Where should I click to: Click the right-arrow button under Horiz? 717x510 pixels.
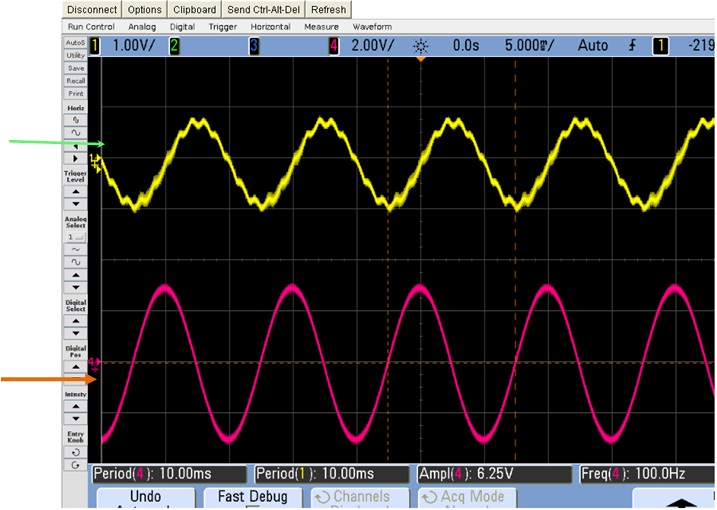pyautogui.click(x=75, y=159)
